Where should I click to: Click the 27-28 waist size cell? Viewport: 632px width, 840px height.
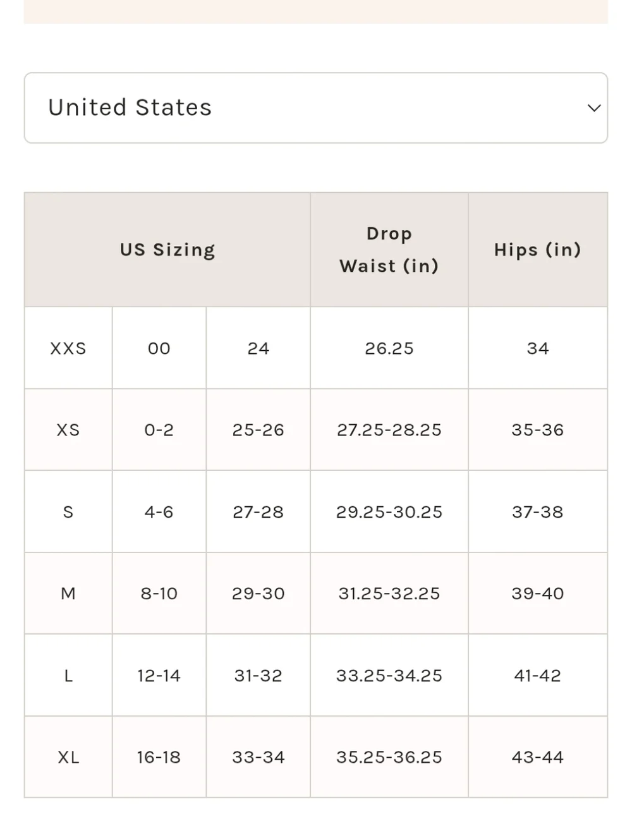tap(258, 512)
